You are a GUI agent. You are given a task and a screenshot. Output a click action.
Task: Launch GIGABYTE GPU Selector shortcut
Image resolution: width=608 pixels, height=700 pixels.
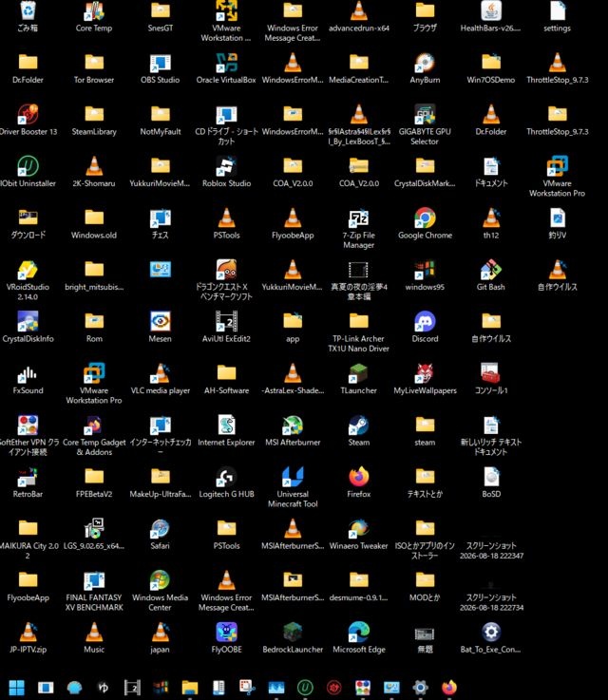[425, 114]
